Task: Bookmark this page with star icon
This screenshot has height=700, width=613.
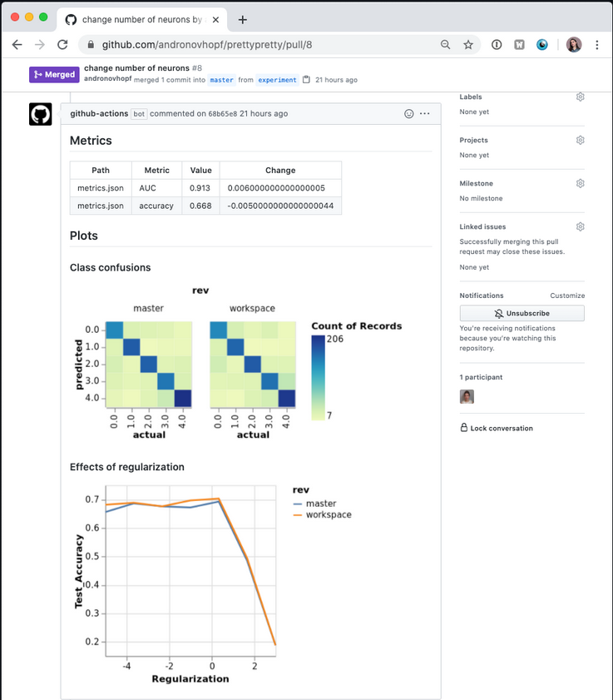Action: [x=468, y=45]
